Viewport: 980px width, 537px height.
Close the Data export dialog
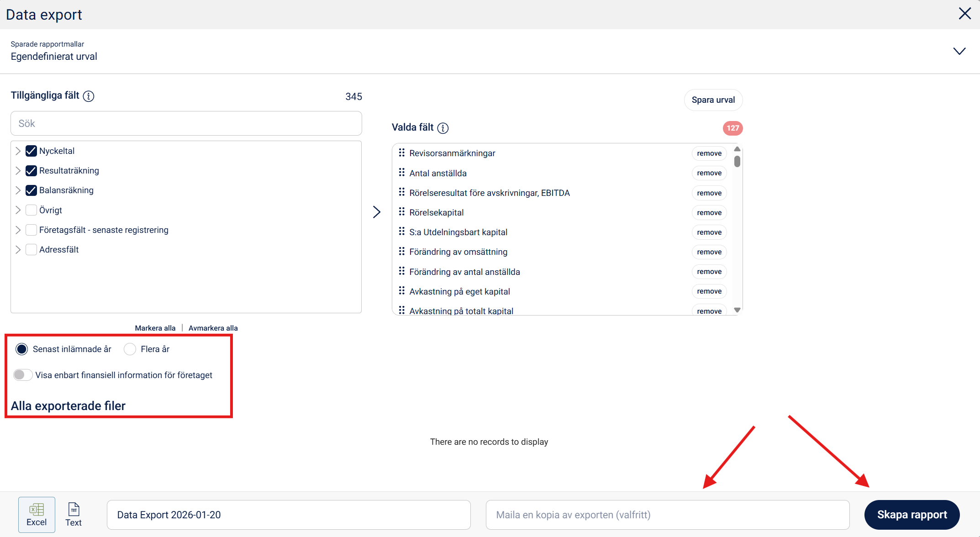(x=964, y=14)
